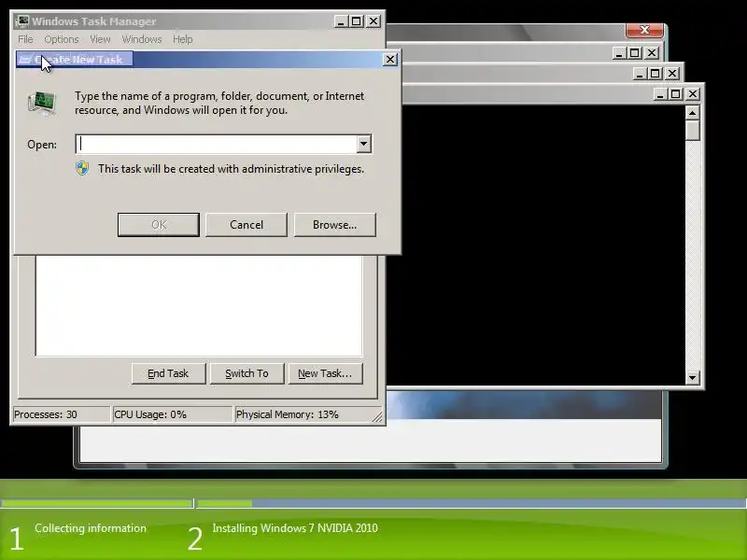
Task: Click the New Task... button
Action: pyautogui.click(x=325, y=374)
